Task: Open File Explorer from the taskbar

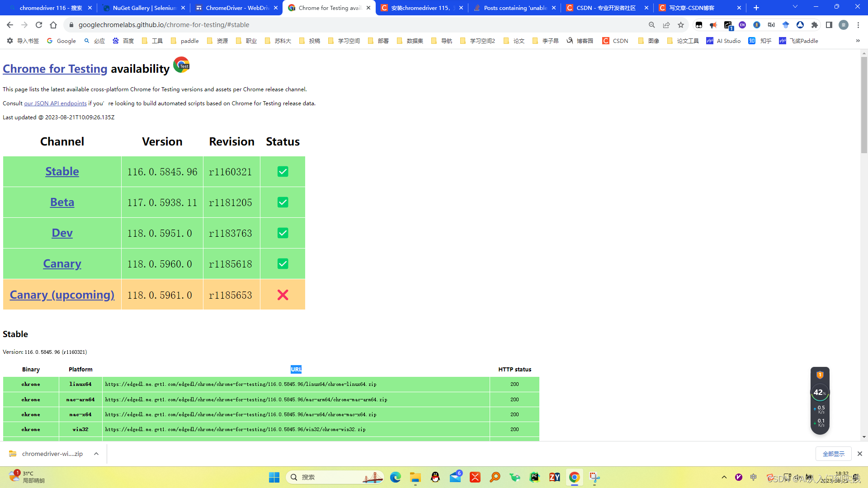Action: [x=415, y=477]
